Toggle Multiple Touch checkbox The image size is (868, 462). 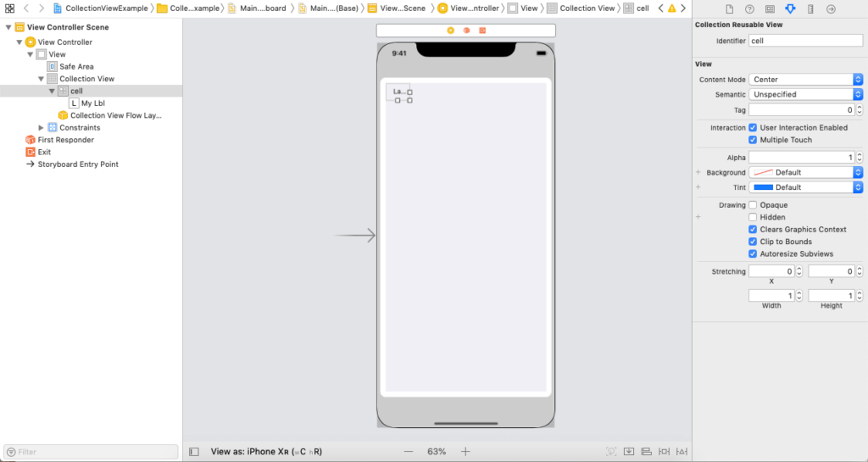click(x=753, y=139)
